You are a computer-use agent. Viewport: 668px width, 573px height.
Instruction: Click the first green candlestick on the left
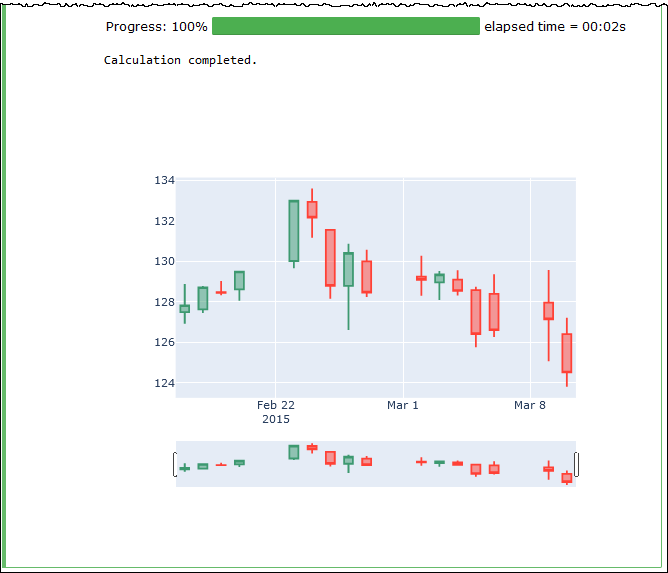[184, 309]
